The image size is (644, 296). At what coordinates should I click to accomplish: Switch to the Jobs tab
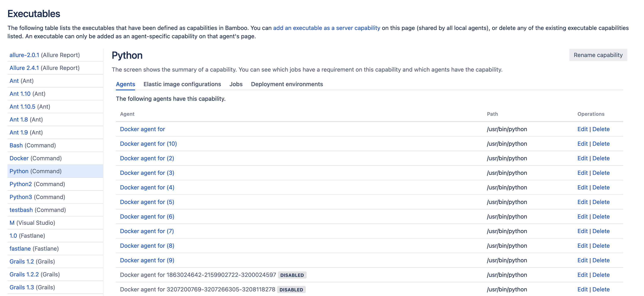(x=236, y=84)
